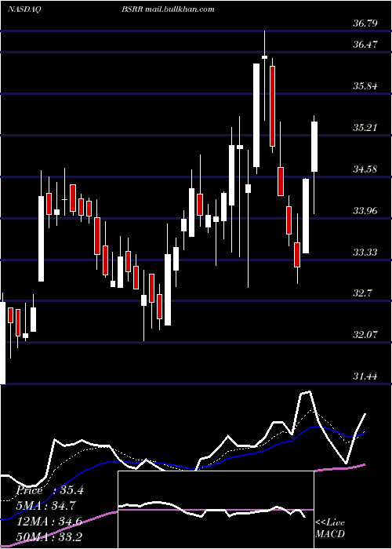Select the 33.33 price level label
This screenshot has width=392, height=549.
(x=365, y=252)
